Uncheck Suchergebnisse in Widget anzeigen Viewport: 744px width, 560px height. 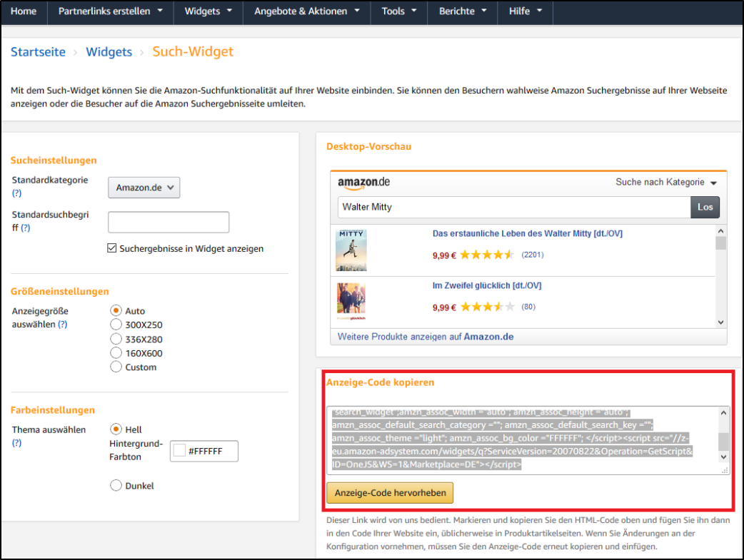(x=112, y=248)
